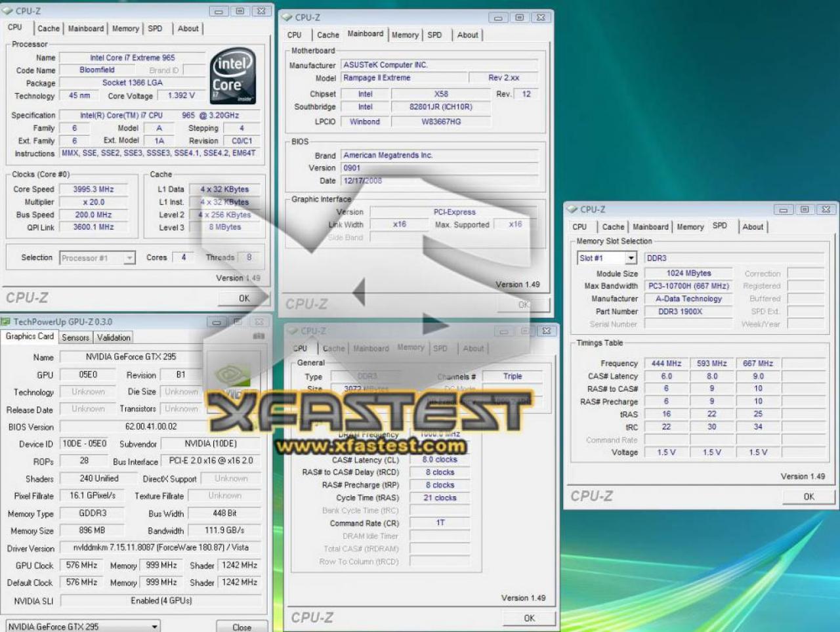This screenshot has height=632, width=840.
Task: Click the BIOS brand 'American Megatrends Inc.'
Action: (x=440, y=156)
